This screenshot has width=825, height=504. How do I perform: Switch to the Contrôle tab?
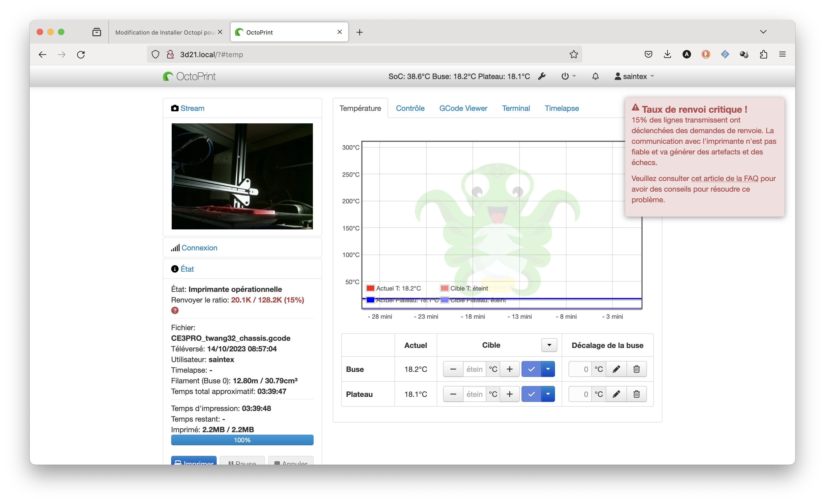click(x=410, y=108)
